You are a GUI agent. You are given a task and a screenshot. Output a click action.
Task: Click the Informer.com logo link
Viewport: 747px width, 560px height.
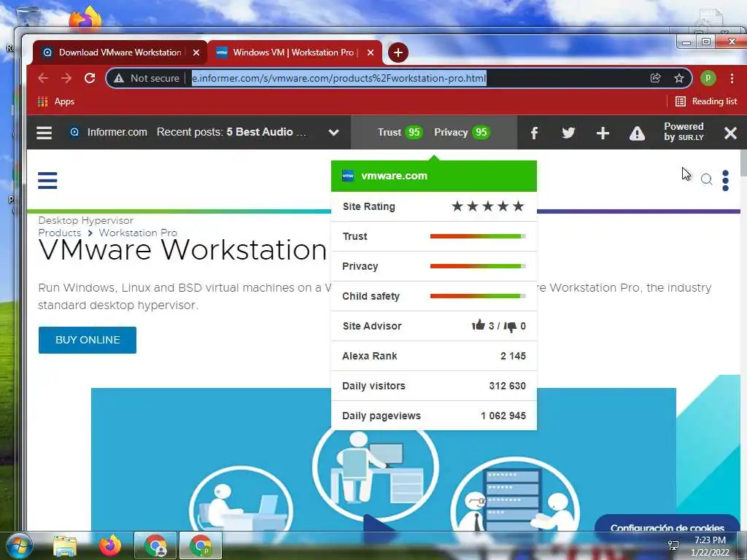[x=108, y=133]
